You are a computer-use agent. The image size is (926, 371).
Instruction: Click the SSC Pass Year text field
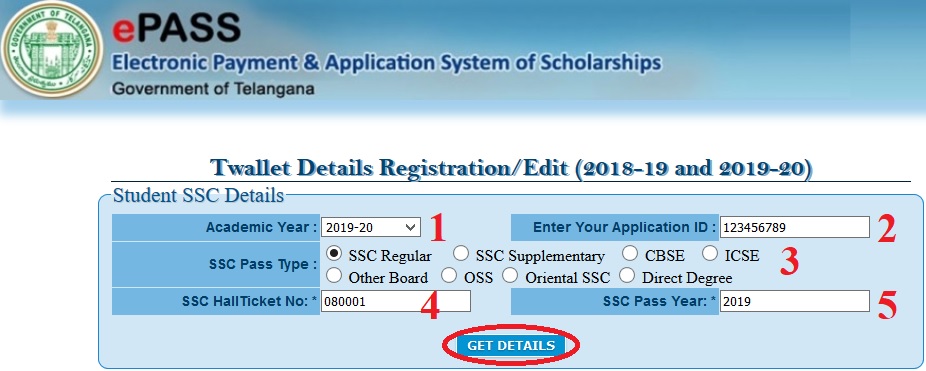[794, 301]
